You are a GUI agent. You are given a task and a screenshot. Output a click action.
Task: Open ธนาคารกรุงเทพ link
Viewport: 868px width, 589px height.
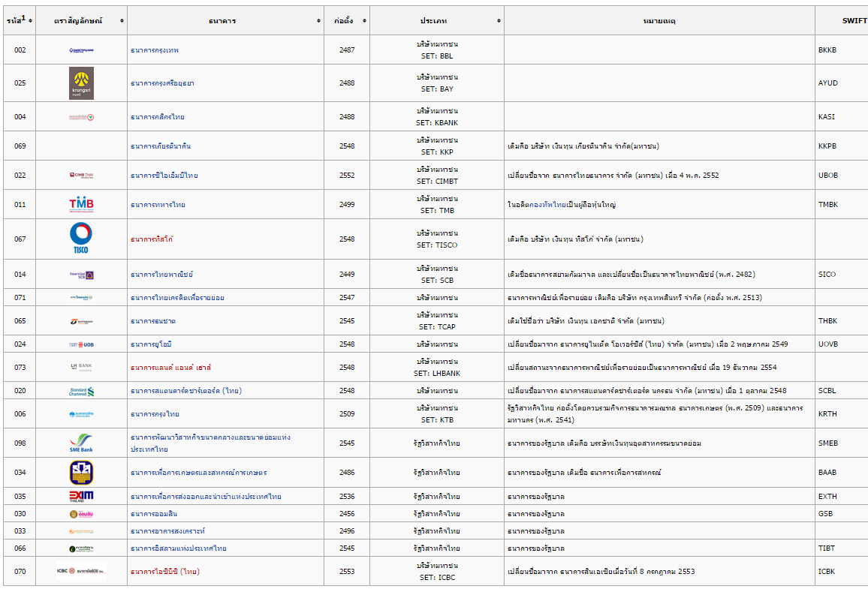click(155, 50)
